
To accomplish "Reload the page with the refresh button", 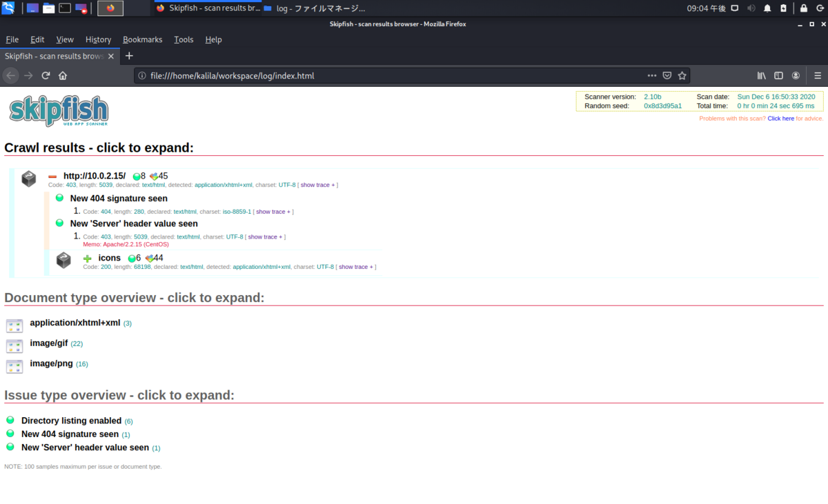I will (x=46, y=75).
